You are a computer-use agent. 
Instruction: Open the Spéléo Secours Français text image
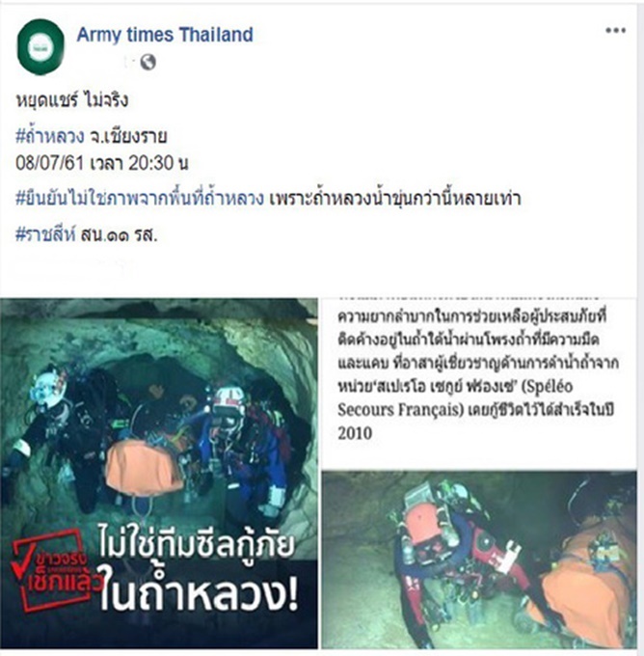click(x=479, y=382)
